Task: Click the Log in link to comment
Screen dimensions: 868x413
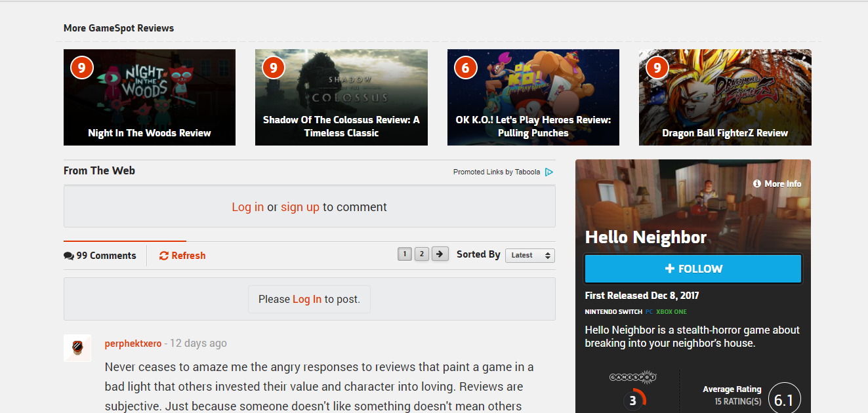Action: tap(248, 207)
